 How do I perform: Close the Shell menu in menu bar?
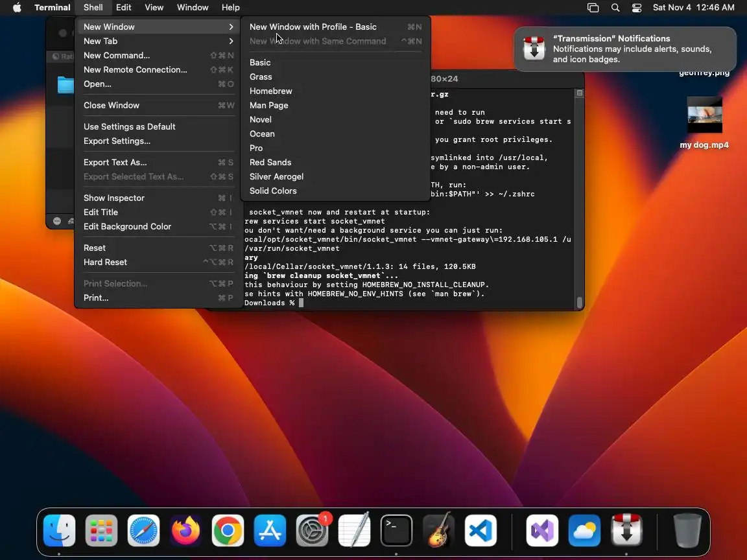click(x=93, y=7)
